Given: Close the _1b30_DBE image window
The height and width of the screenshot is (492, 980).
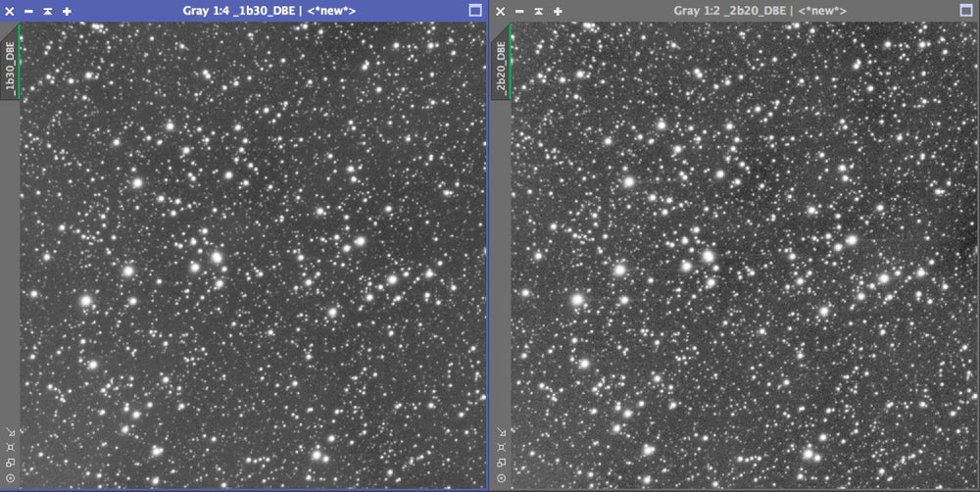Looking at the screenshot, I should 10,11.
